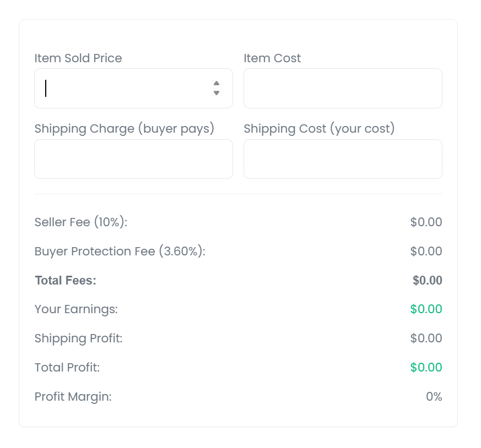Image resolution: width=481 pixels, height=448 pixels.
Task: Click the green Total Profit value
Action: 426,368
